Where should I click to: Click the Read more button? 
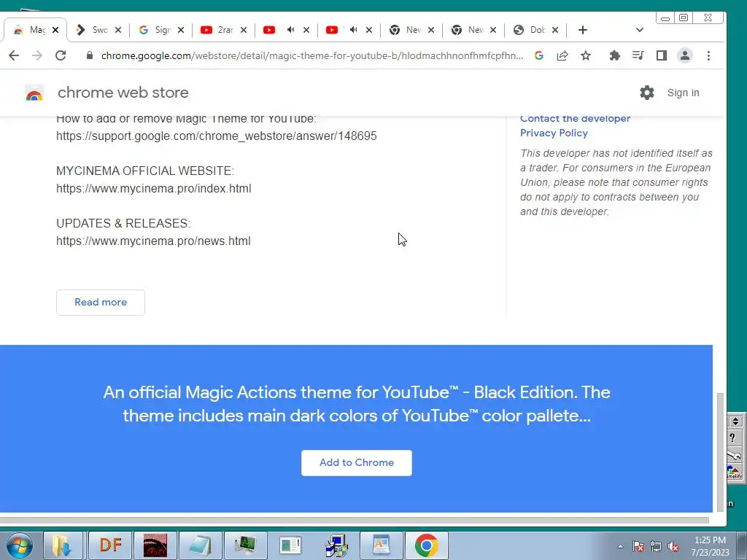(x=101, y=303)
